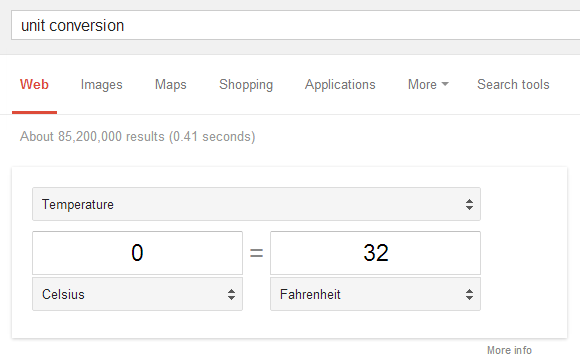The width and height of the screenshot is (580, 360).
Task: Open the Temperature category dropdown
Action: click(x=256, y=204)
